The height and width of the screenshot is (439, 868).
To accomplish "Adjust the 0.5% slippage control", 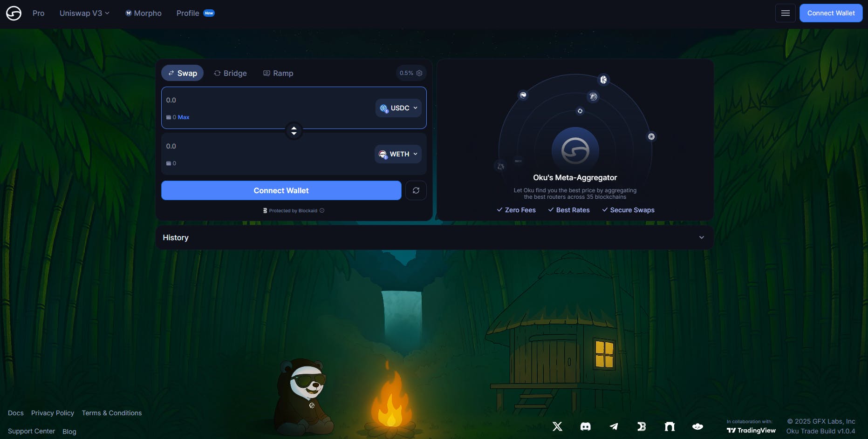I will (x=406, y=73).
